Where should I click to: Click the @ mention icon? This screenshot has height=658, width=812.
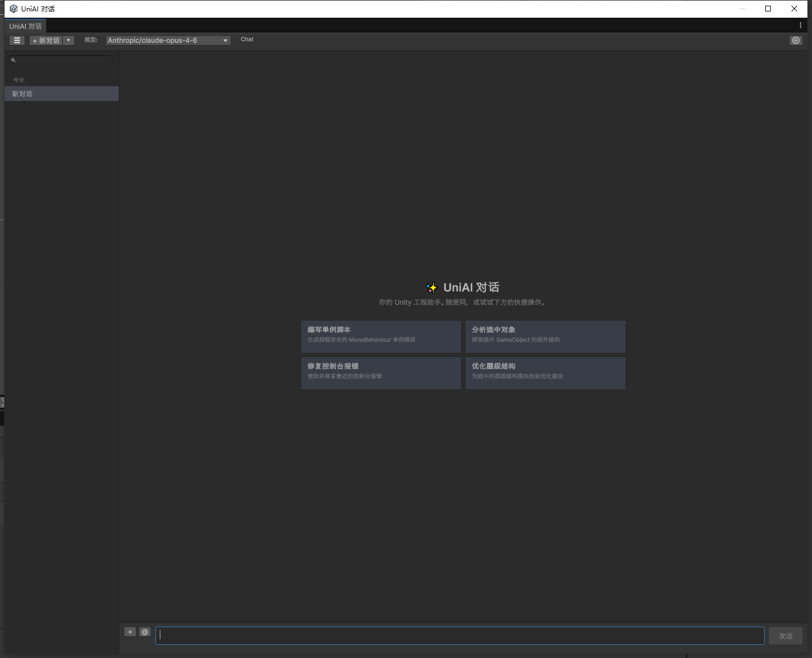(145, 632)
